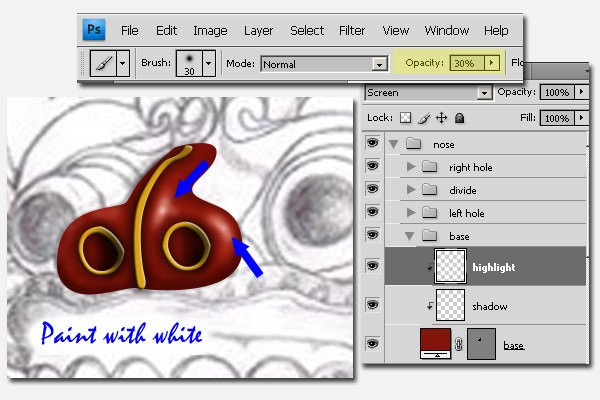Image resolution: width=600 pixels, height=400 pixels.
Task: Open the View menu
Action: click(396, 30)
